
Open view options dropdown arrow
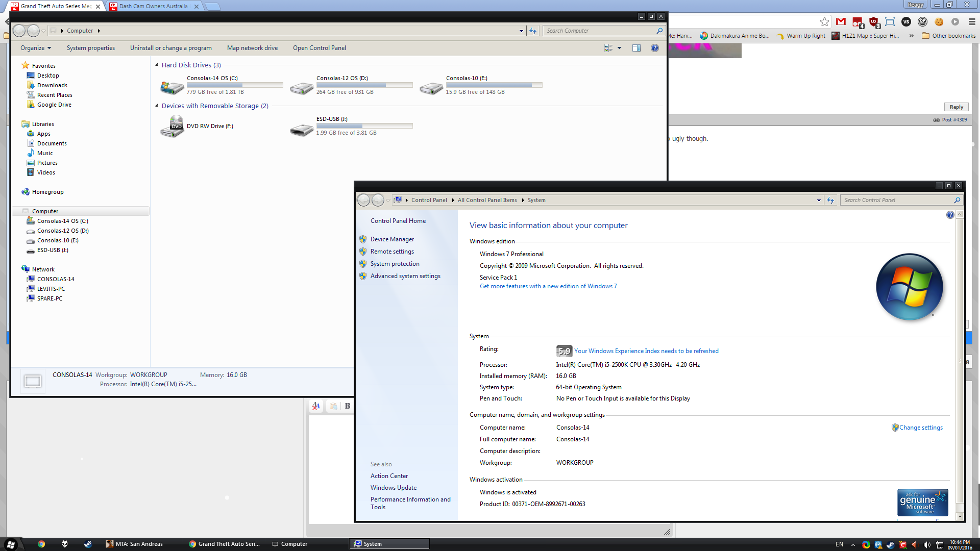coord(620,48)
